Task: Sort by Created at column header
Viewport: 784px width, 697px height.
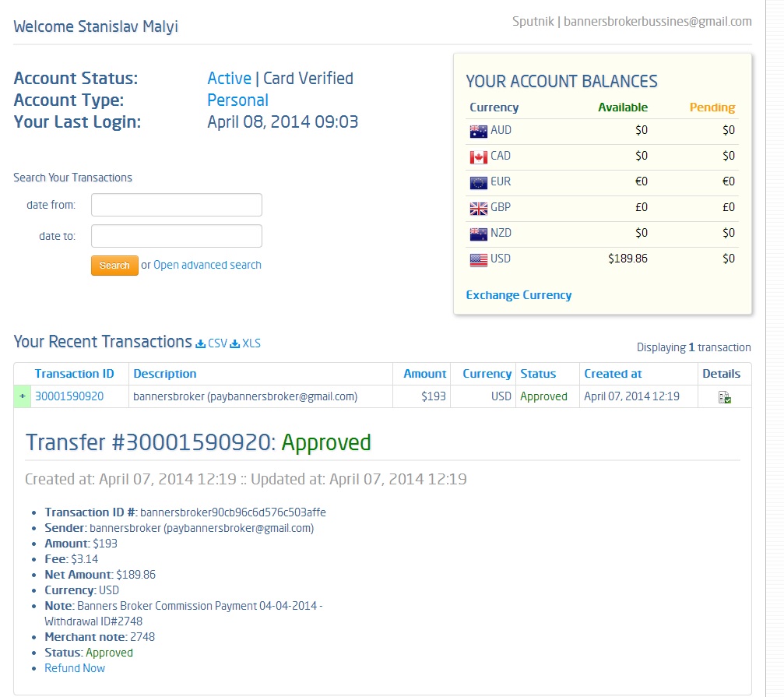Action: (x=613, y=374)
